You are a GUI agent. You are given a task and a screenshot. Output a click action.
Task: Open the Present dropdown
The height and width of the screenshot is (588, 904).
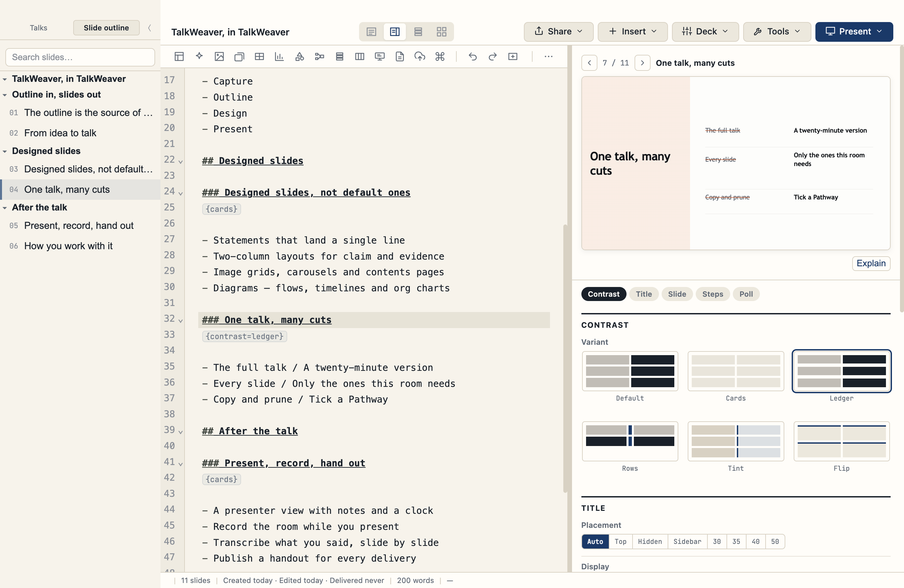pos(854,31)
